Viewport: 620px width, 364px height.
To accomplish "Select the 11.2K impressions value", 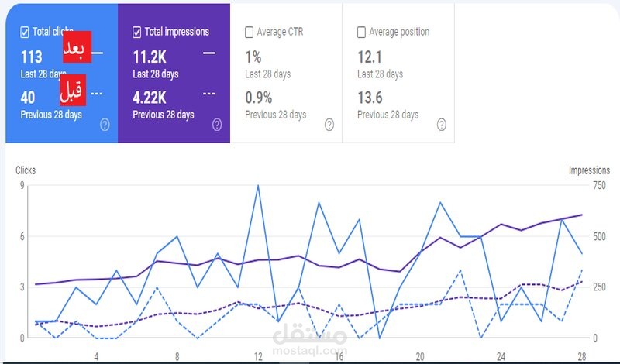I will click(x=150, y=57).
